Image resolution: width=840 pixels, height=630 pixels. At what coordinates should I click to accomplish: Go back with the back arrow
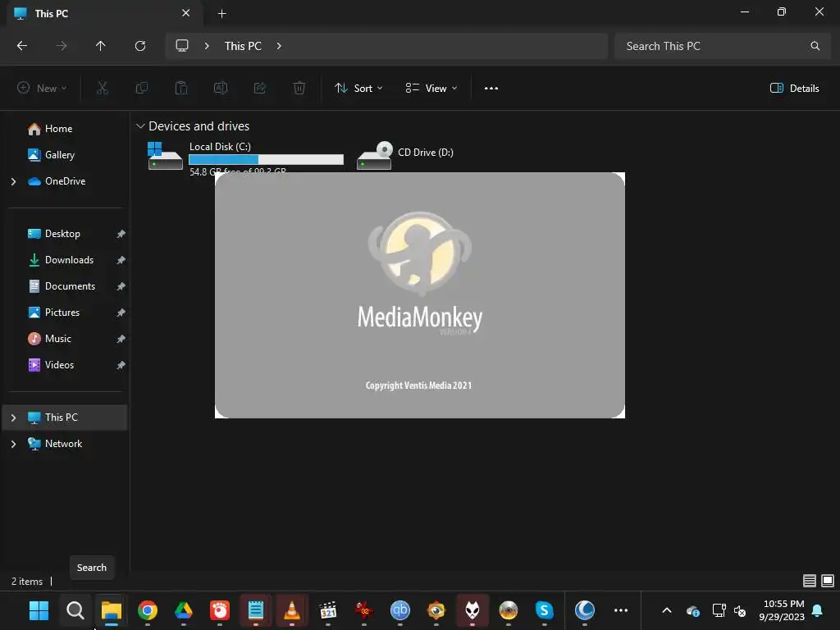[22, 46]
